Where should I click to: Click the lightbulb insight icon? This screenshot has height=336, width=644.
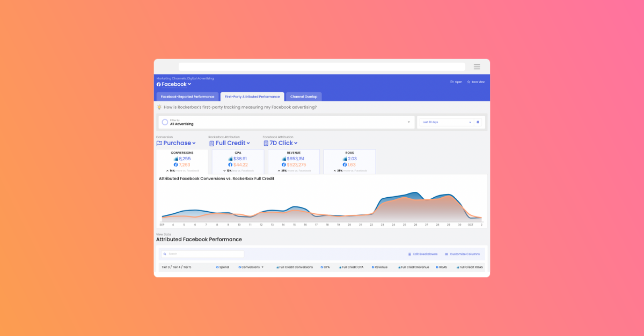click(x=159, y=107)
